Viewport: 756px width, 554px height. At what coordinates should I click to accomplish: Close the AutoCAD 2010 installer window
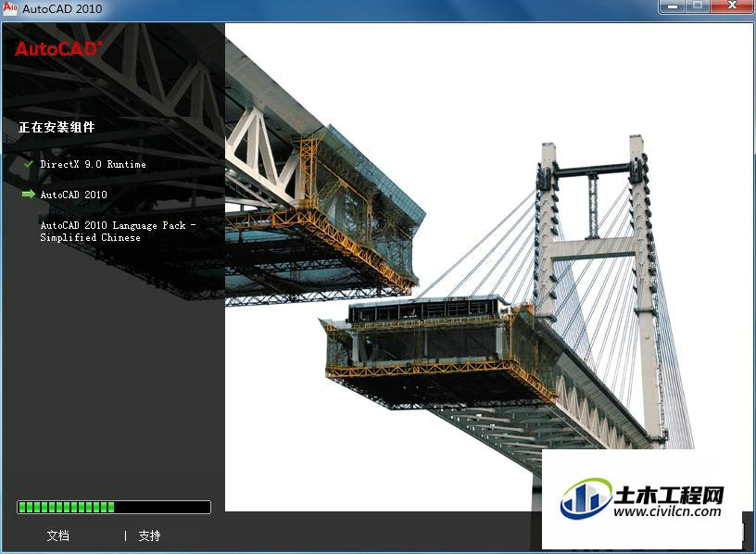pos(732,6)
